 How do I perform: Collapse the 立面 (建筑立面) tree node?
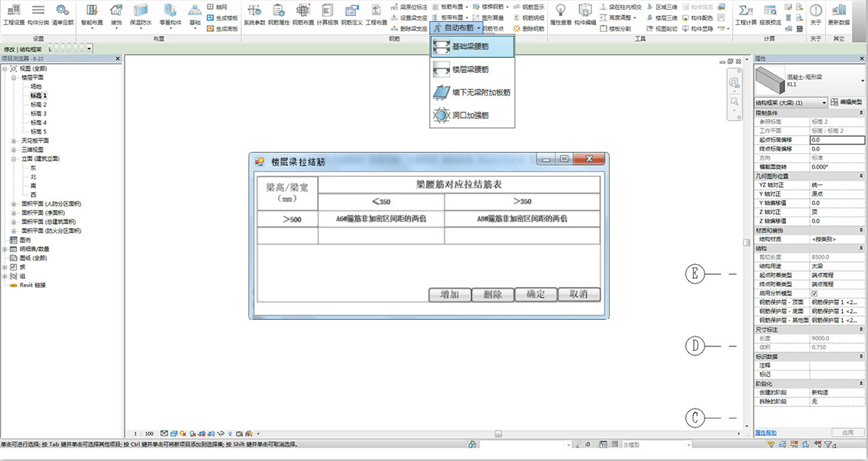14,159
